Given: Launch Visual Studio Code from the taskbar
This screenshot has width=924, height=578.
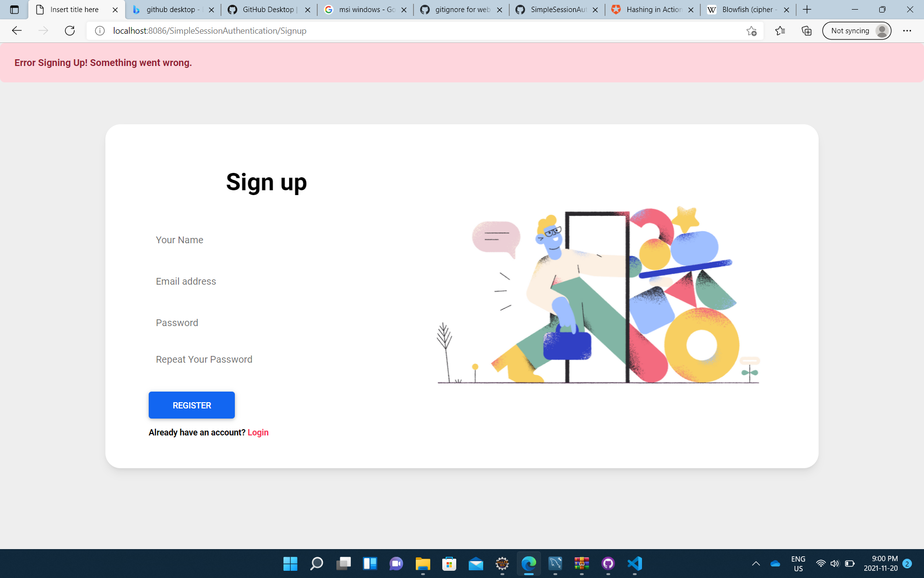Looking at the screenshot, I should point(635,564).
